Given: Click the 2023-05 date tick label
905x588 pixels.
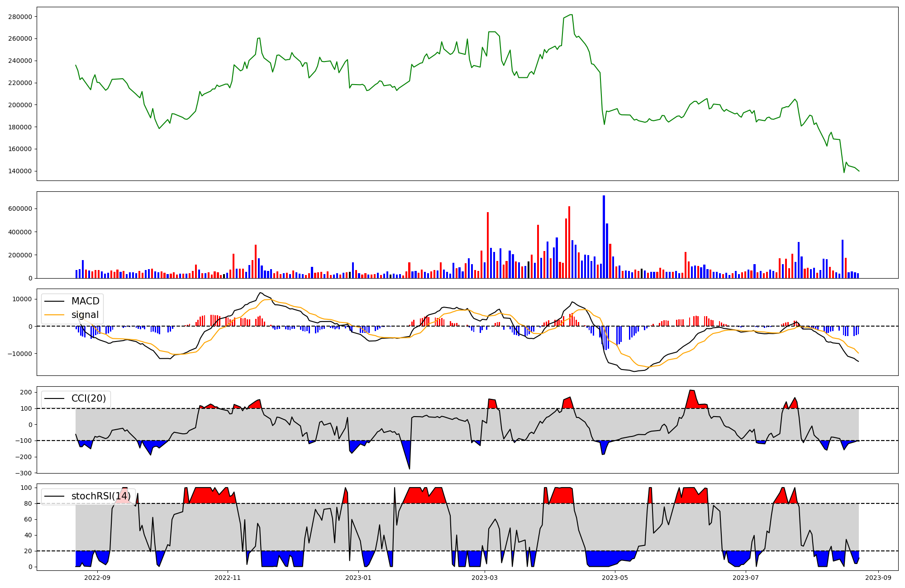Looking at the screenshot, I should [615, 578].
